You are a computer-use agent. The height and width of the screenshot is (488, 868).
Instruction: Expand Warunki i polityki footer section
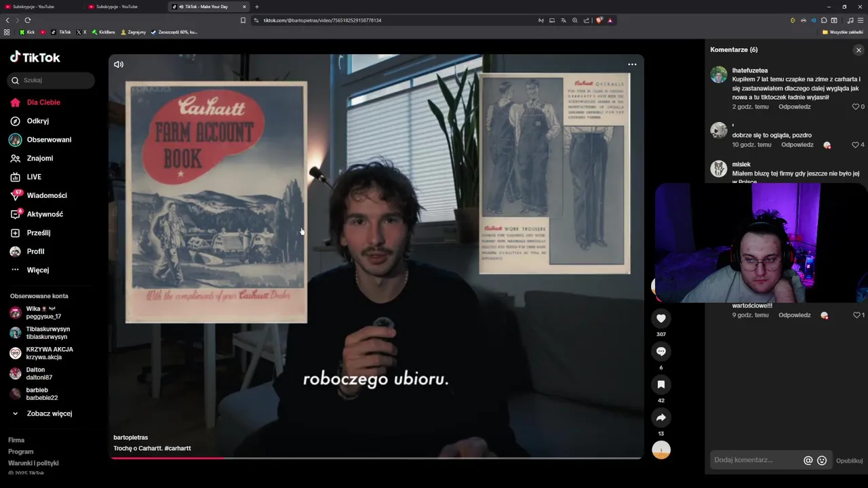(33, 463)
